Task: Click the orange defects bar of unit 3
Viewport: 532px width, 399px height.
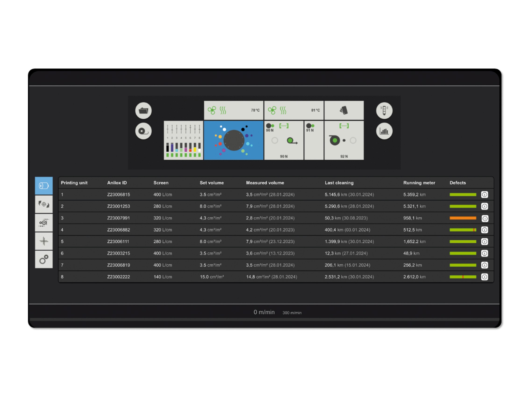Action: coord(463,218)
